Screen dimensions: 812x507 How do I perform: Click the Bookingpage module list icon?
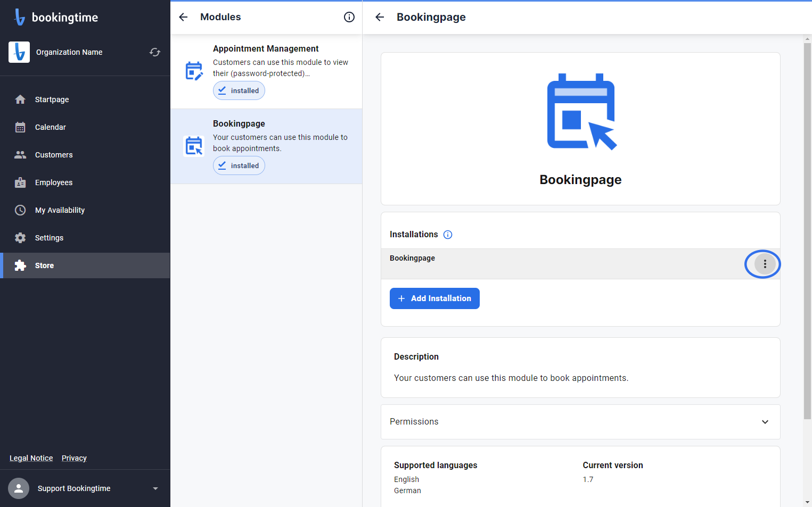coord(194,146)
